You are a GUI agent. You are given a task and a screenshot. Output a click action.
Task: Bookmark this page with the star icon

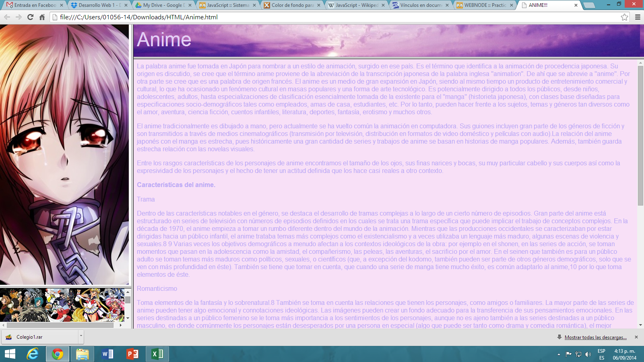624,17
